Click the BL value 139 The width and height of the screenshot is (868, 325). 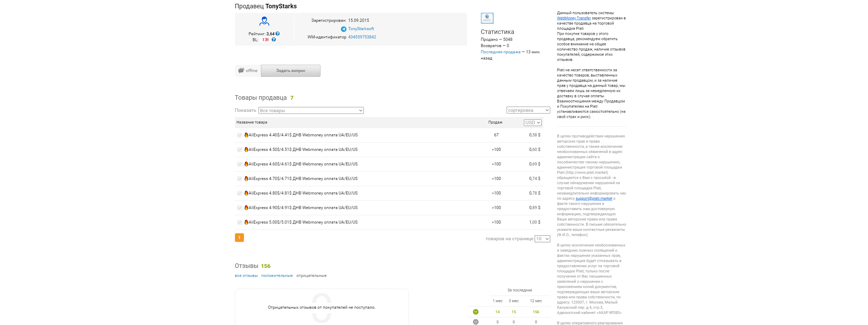[x=265, y=40]
